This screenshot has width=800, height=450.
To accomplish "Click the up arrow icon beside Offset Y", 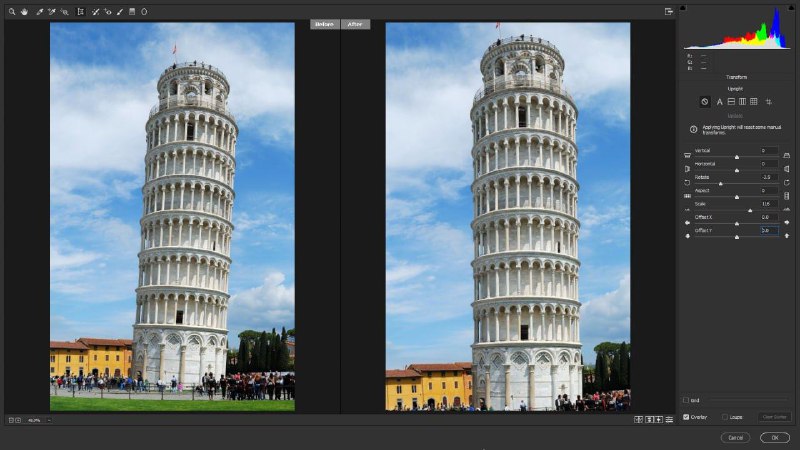I will tap(786, 236).
